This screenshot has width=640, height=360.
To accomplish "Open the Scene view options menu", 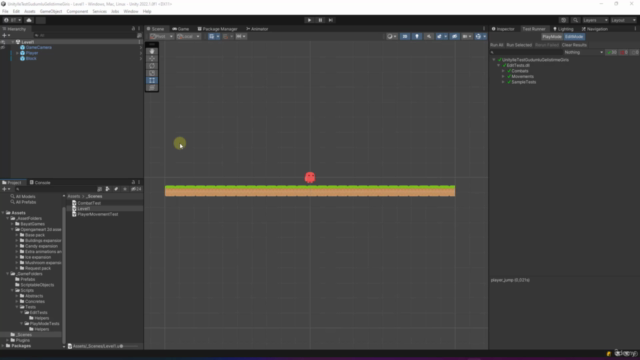I will coord(484,29).
